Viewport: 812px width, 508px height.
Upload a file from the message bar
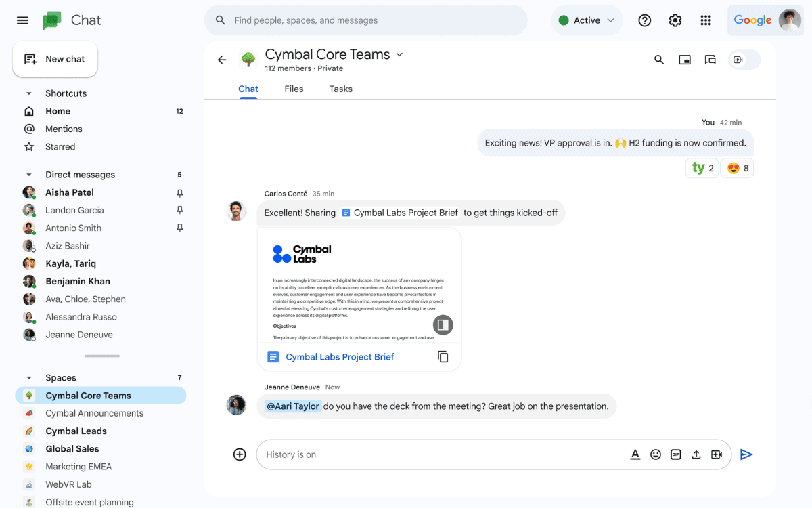click(696, 454)
